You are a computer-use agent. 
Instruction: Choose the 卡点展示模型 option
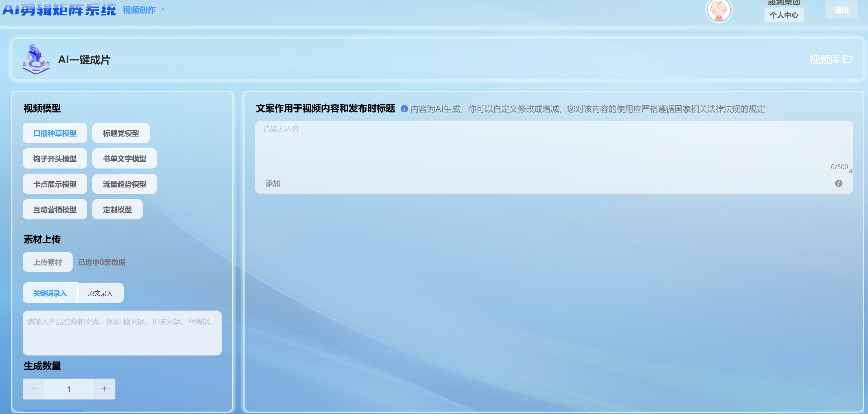55,184
